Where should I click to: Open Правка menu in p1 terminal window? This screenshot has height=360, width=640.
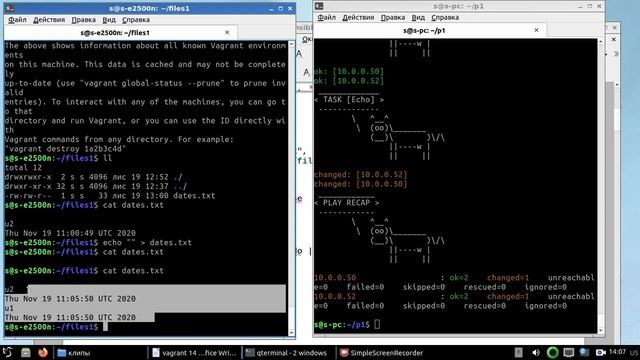click(393, 18)
